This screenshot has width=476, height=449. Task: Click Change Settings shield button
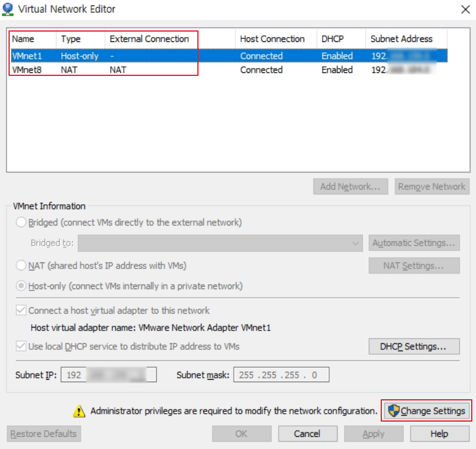tap(426, 411)
